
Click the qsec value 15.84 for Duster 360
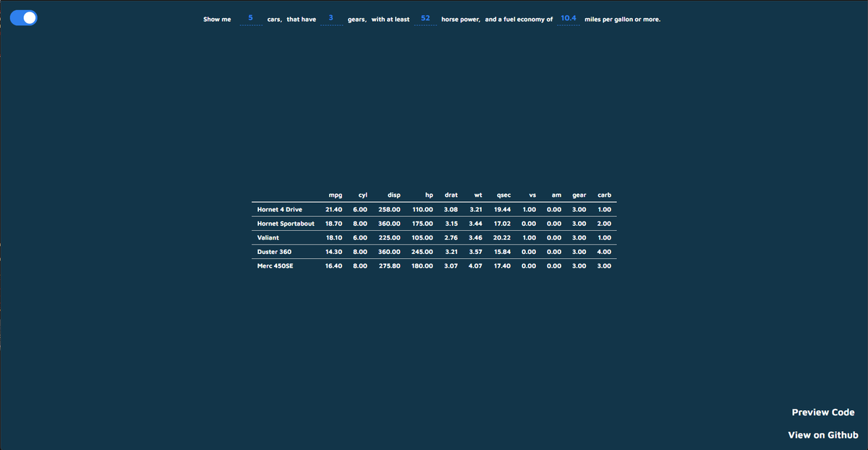tap(502, 252)
